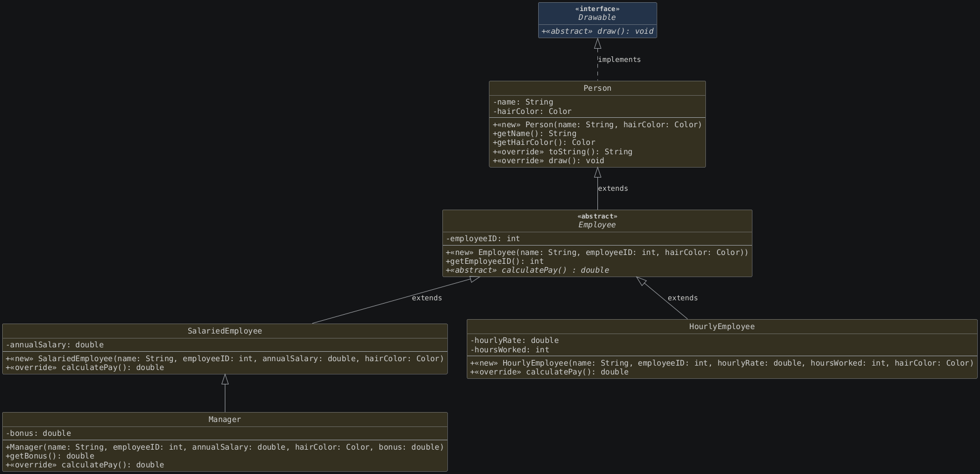Click calculatePay override in SalariedEmployee
The width and height of the screenshot is (980, 474).
pyautogui.click(x=85, y=367)
